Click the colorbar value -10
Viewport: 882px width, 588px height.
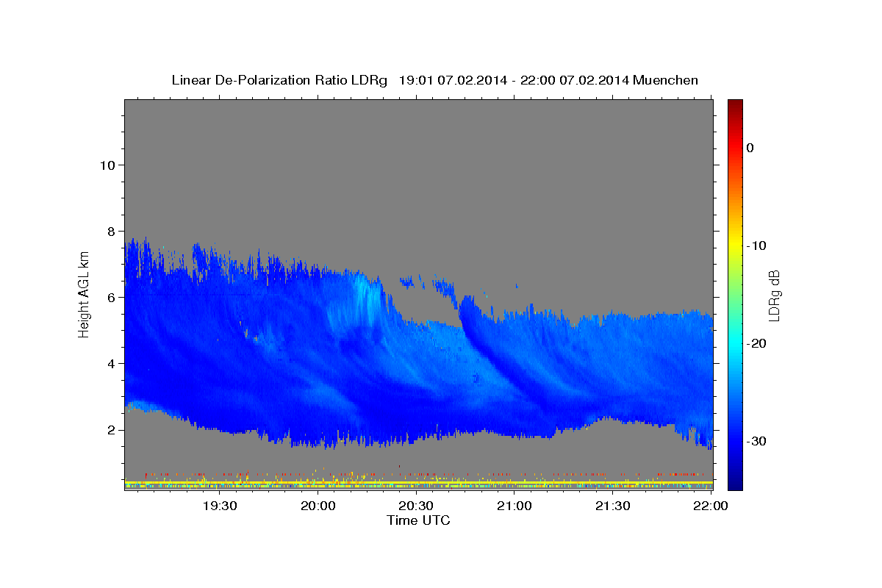point(756,245)
